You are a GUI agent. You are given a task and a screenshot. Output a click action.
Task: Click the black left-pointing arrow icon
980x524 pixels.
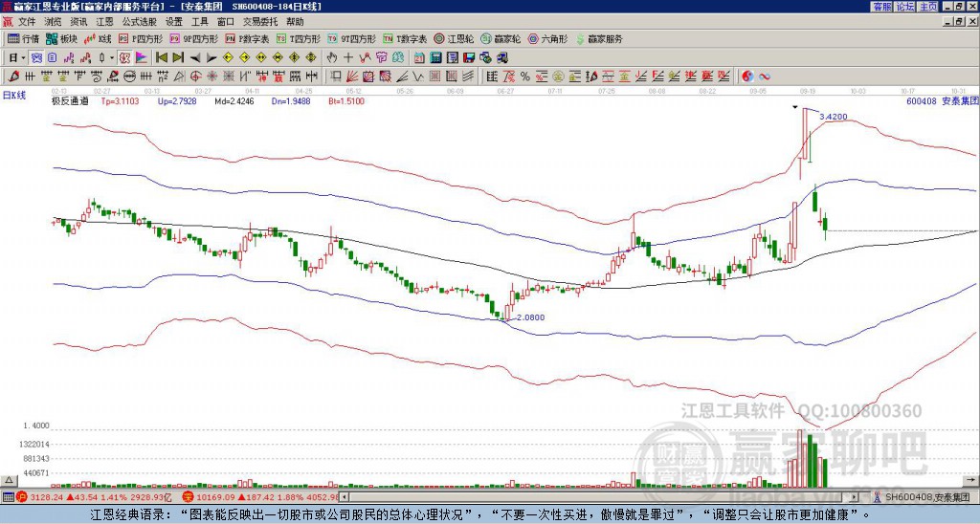195,58
